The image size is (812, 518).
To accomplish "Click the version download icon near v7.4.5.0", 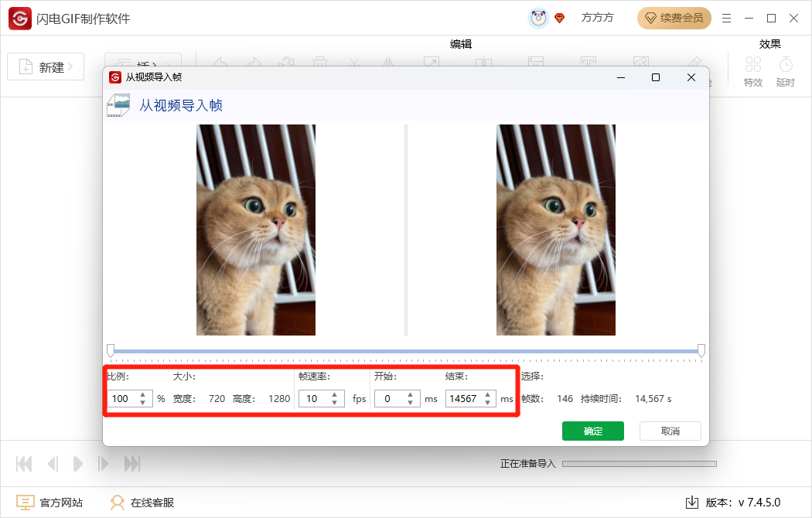I will point(691,502).
